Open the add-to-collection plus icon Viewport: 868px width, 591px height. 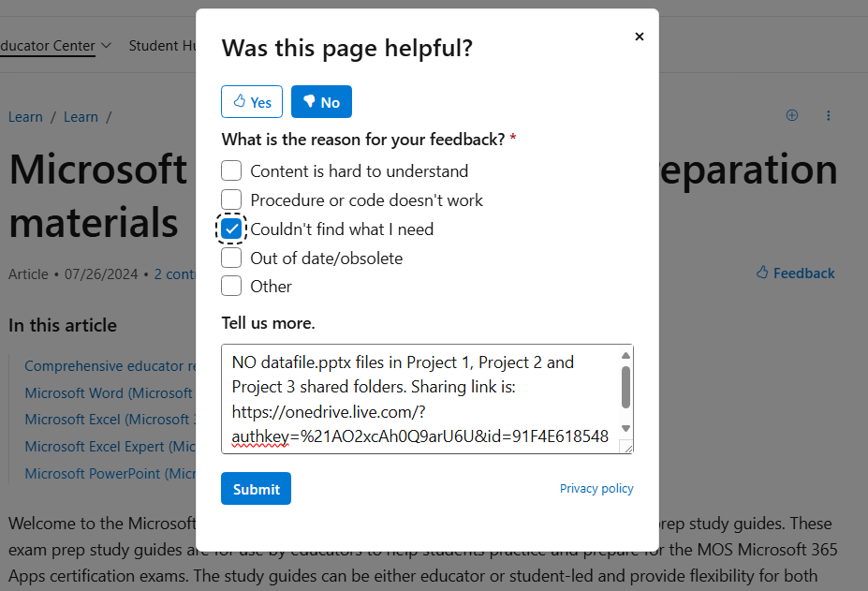point(791,115)
